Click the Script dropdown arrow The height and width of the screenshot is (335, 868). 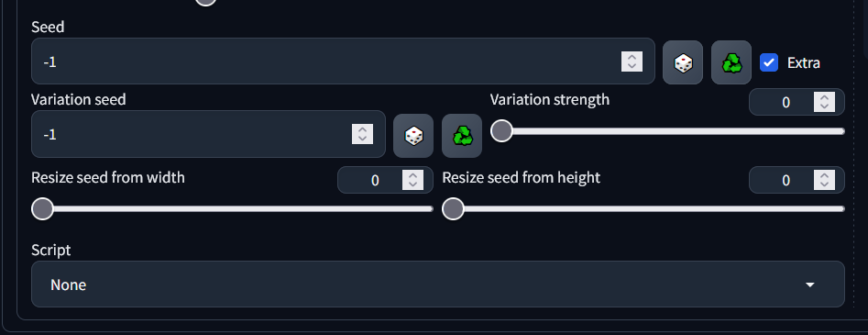pos(810,285)
